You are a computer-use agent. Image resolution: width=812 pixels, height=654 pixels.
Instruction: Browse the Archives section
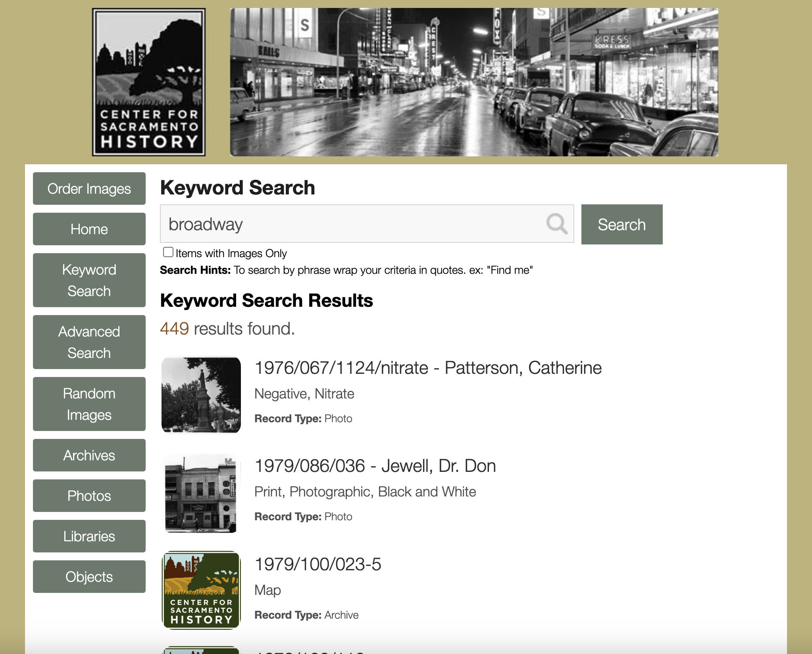tap(89, 455)
